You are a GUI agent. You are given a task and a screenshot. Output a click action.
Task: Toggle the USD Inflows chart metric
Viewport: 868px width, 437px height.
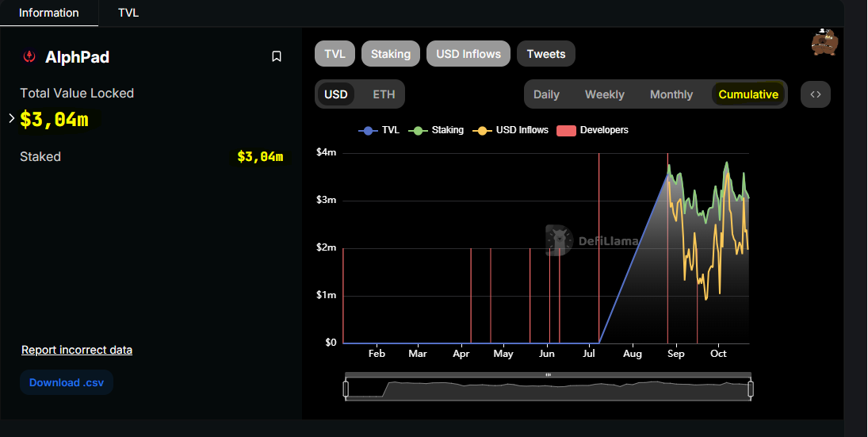pyautogui.click(x=468, y=54)
